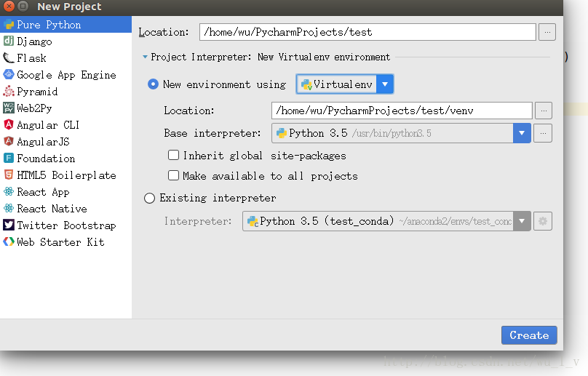Choose the Twitter Bootstrap icon
The width and height of the screenshot is (588, 376).
point(9,225)
